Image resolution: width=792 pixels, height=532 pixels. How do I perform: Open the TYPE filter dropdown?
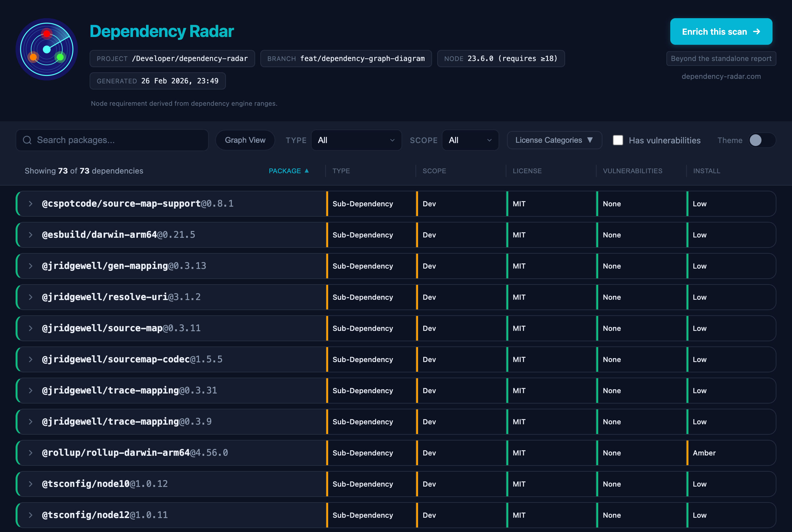[356, 140]
